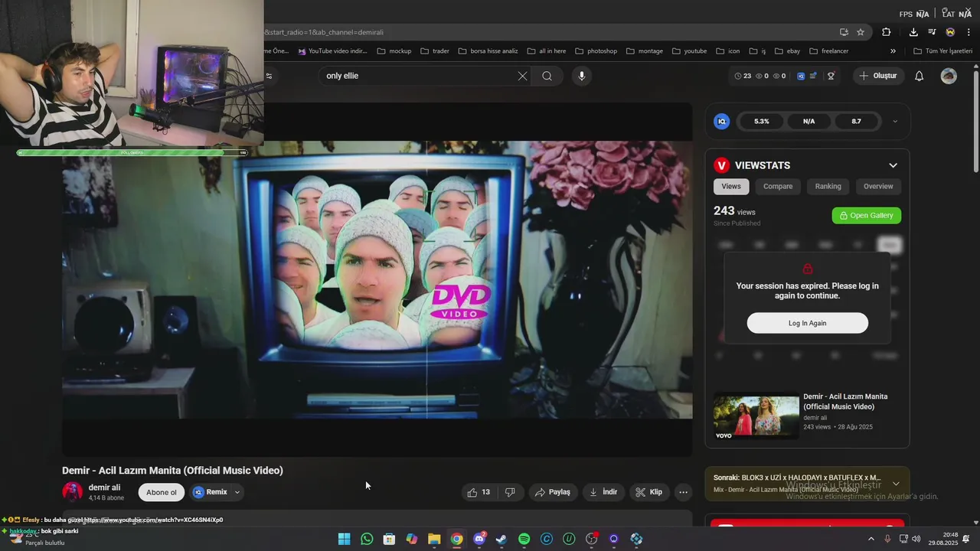Show hidden system tray icons
Viewport: 980px width, 551px height.
(871, 539)
